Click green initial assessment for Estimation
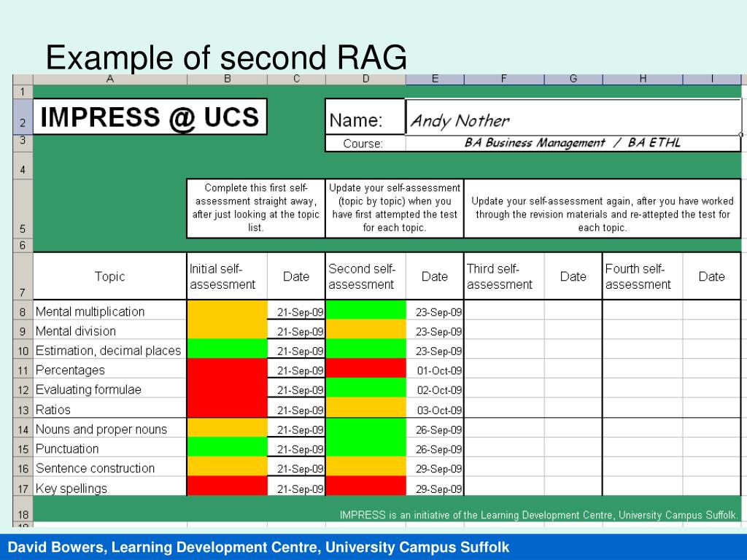 [228, 349]
